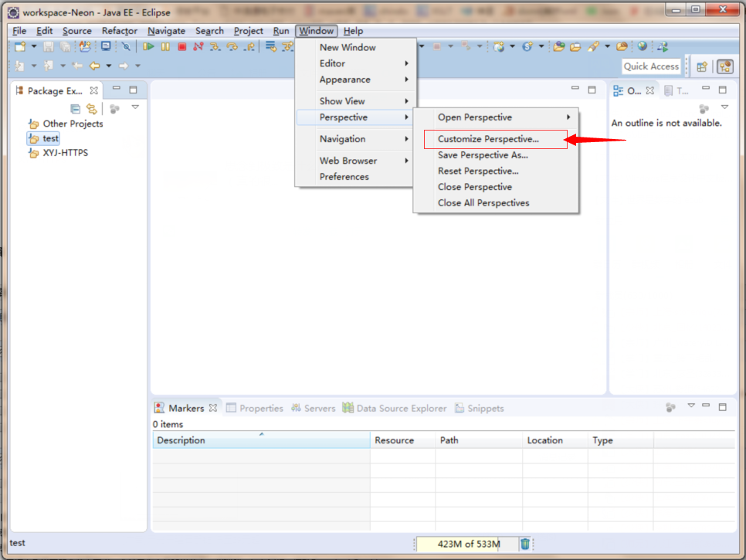Viewport: 746px width, 560px height.
Task: Click the Step Into icon
Action: (215, 46)
